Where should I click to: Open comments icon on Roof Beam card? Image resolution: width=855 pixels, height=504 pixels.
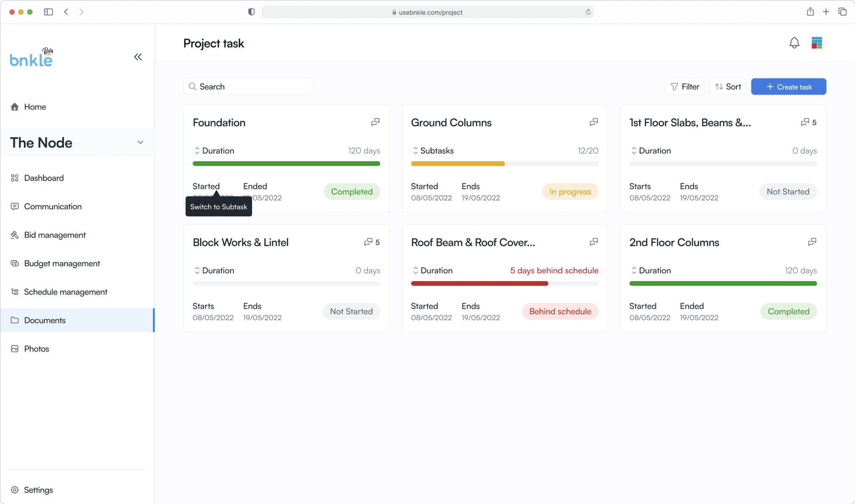click(x=594, y=242)
